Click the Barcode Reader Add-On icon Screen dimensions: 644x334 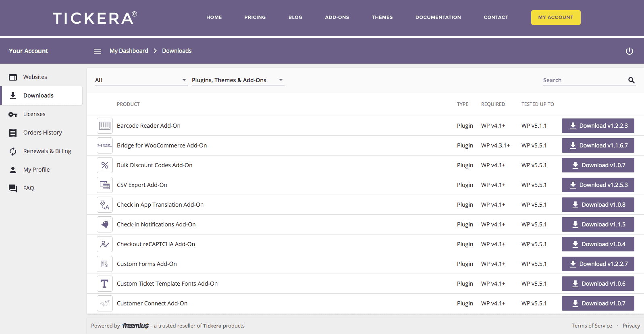pos(105,126)
